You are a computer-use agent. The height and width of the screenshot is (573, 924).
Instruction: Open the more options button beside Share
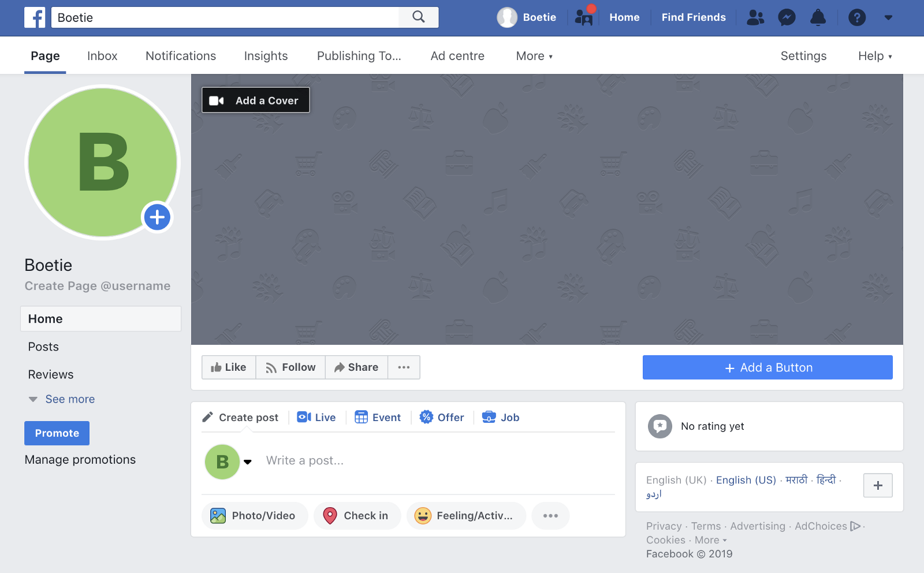click(x=404, y=367)
